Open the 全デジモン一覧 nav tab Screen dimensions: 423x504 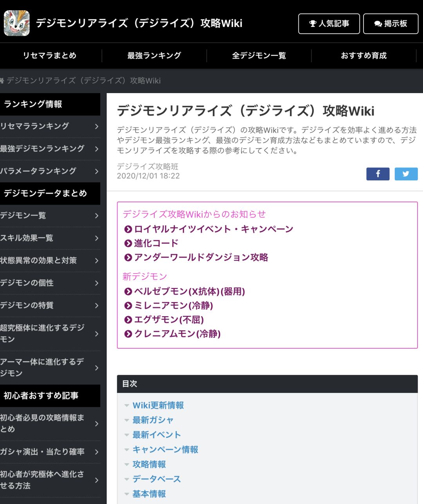pyautogui.click(x=259, y=56)
